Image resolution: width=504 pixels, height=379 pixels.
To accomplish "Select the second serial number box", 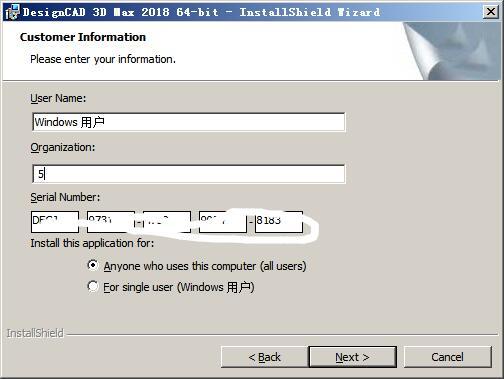I will 111,222.
